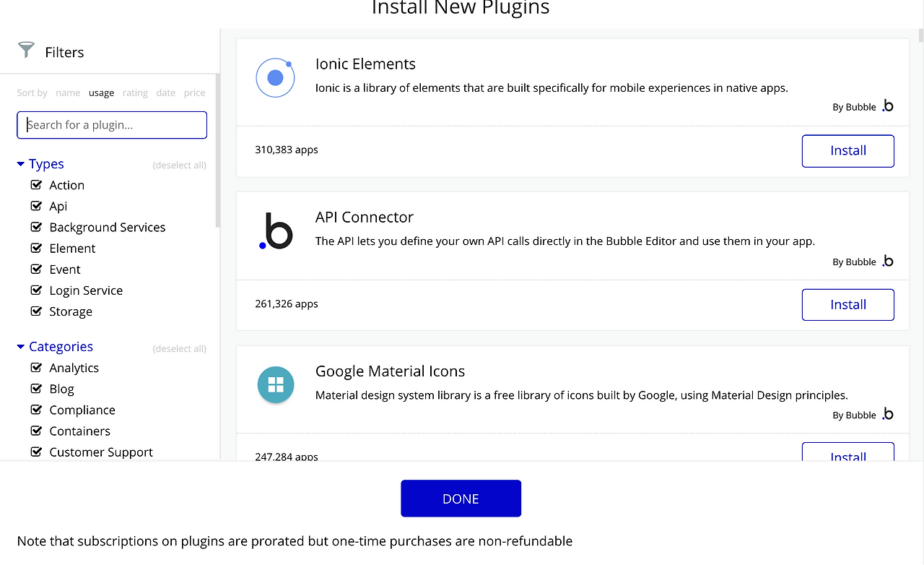Toggle the Customer Support category checkbox
The height and width of the screenshot is (565, 924).
(x=36, y=452)
